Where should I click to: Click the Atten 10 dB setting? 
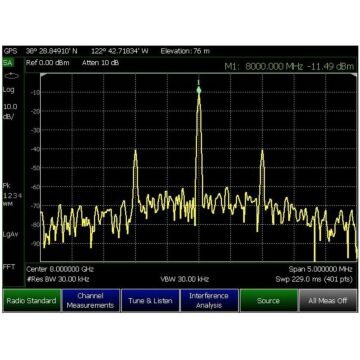(x=100, y=63)
